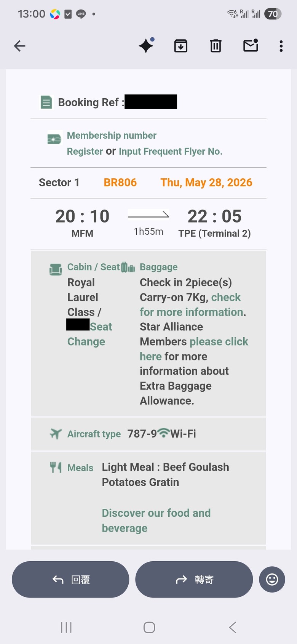Tap the 轉寄 forward button
Viewport: 297px width, 644px height.
[x=194, y=580]
